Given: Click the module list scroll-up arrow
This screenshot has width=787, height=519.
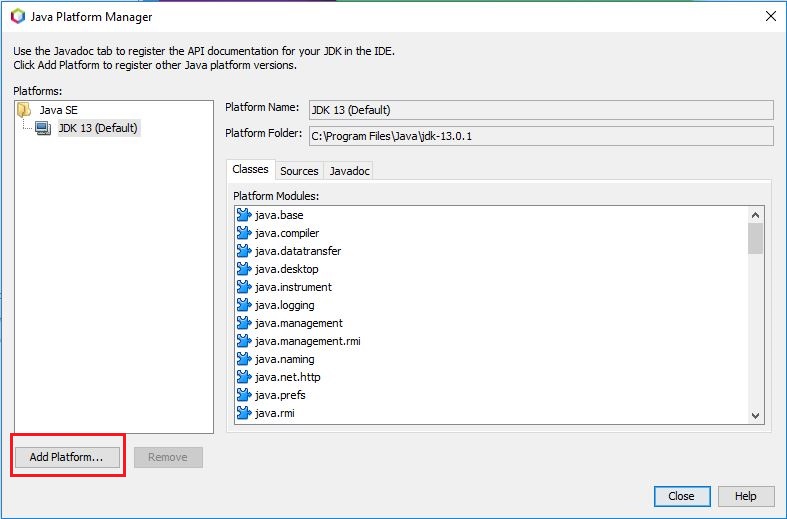Looking at the screenshot, I should pos(755,215).
